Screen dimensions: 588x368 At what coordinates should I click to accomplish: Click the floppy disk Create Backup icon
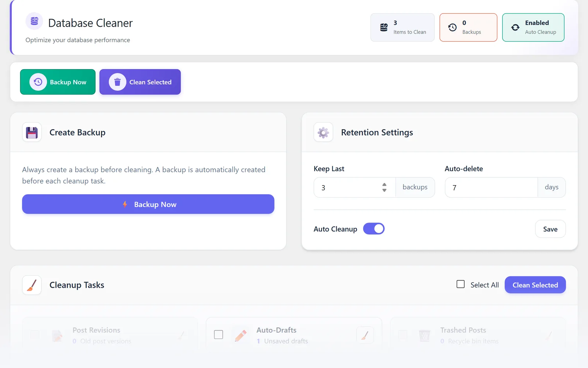(x=32, y=132)
